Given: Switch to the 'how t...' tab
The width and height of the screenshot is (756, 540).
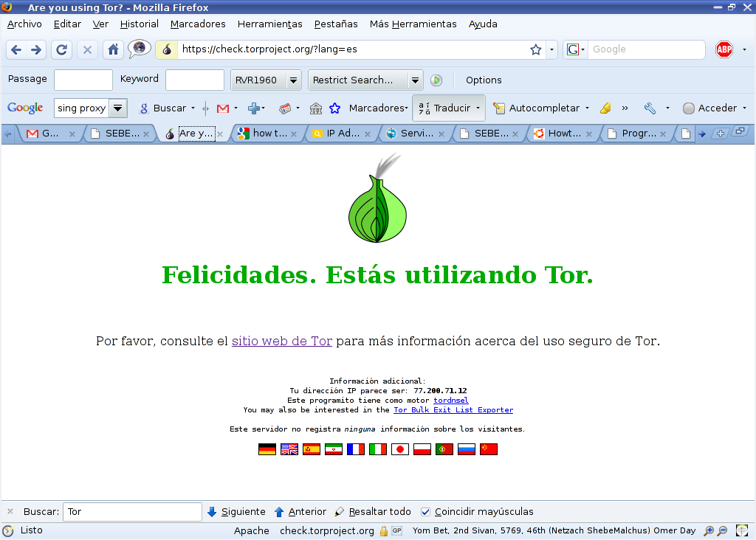Looking at the screenshot, I should coord(267,134).
